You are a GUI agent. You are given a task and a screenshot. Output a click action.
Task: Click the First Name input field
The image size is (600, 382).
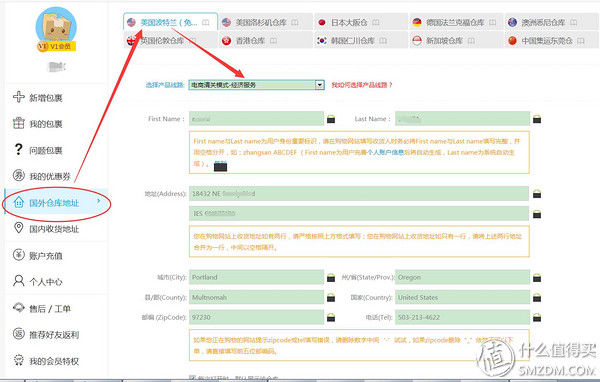pos(256,119)
